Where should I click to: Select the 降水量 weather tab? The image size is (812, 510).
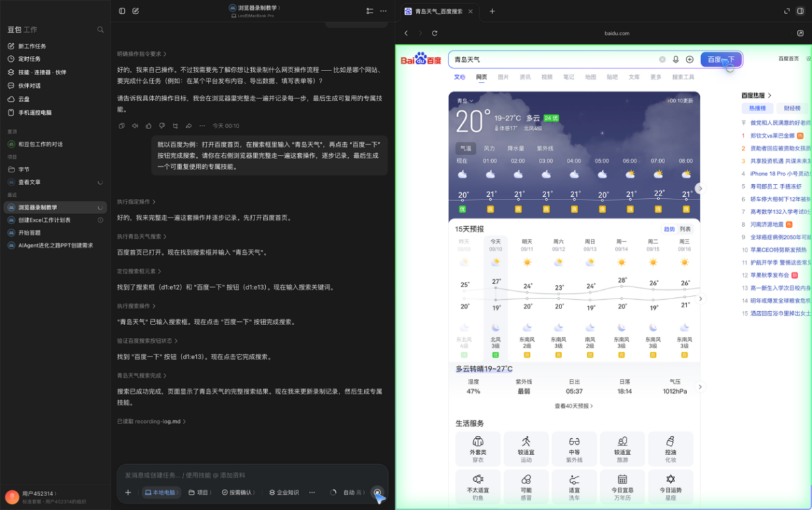click(516, 148)
